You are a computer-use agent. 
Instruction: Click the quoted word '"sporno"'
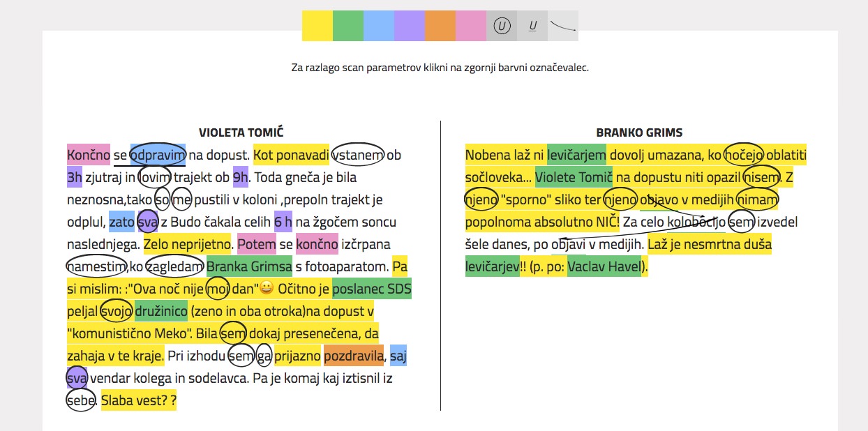tap(525, 199)
